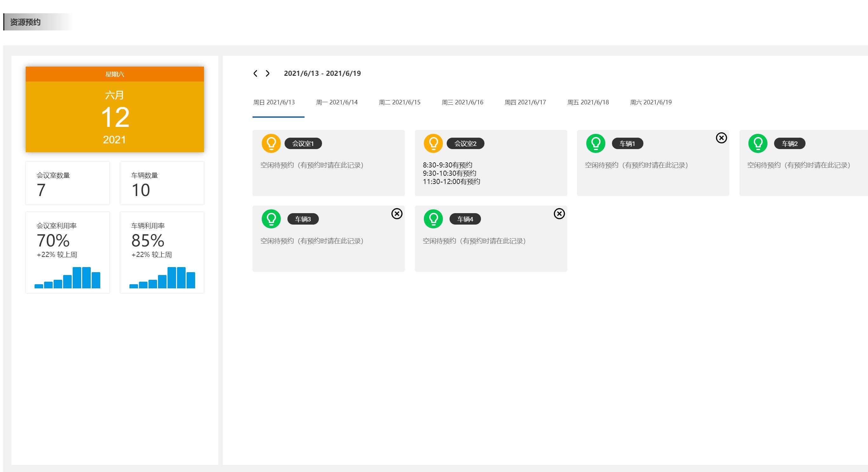Click the 会议室利用率 bar chart

tap(67, 278)
